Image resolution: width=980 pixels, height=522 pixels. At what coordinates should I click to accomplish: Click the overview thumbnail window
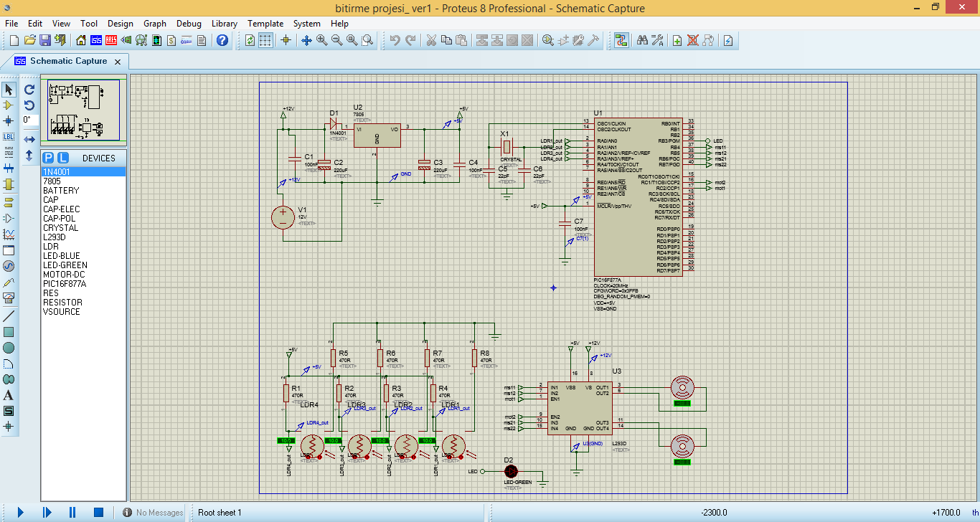coord(84,109)
